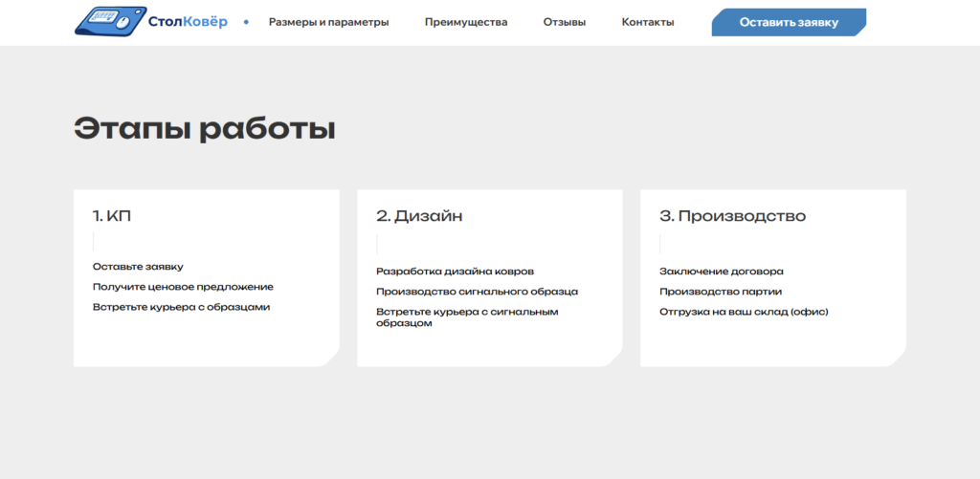980x479 pixels.
Task: Click the СтолКовёр brand name text
Action: tap(189, 23)
